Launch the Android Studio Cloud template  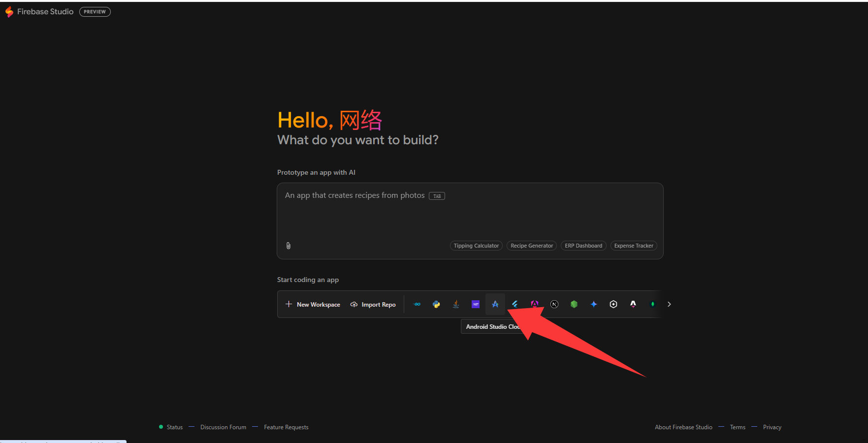click(495, 304)
